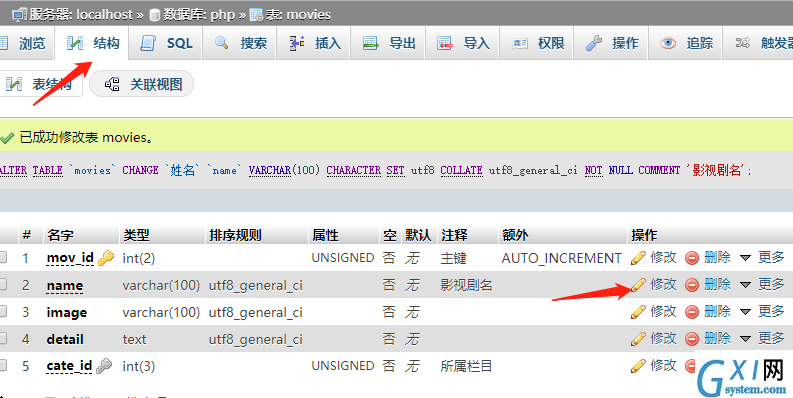
Task: Click the 名字 column header
Action: point(60,235)
